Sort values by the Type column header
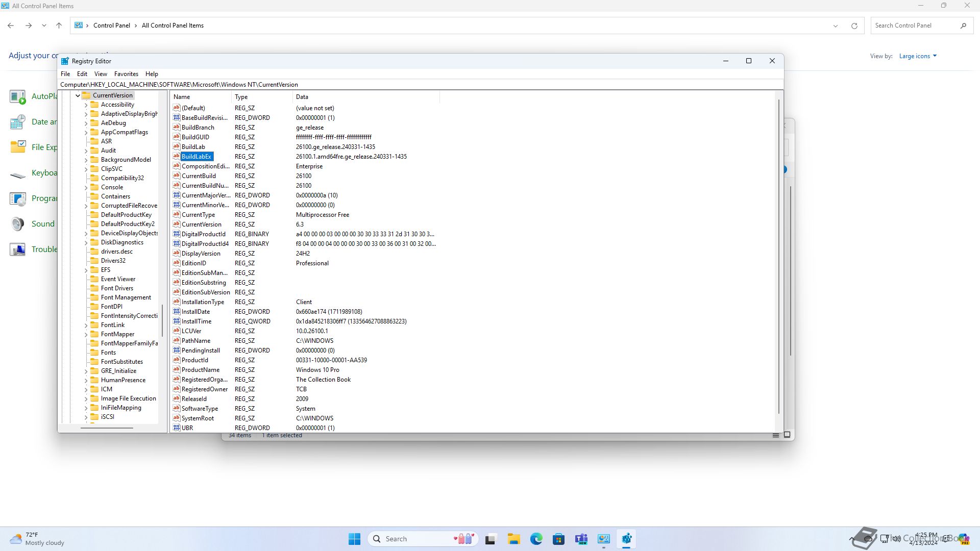 coord(262,97)
